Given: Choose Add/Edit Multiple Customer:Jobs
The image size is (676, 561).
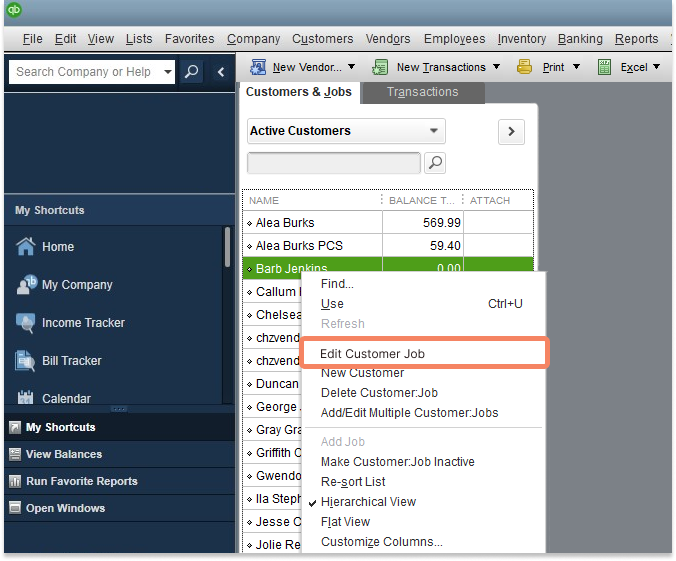Looking at the screenshot, I should click(x=409, y=413).
